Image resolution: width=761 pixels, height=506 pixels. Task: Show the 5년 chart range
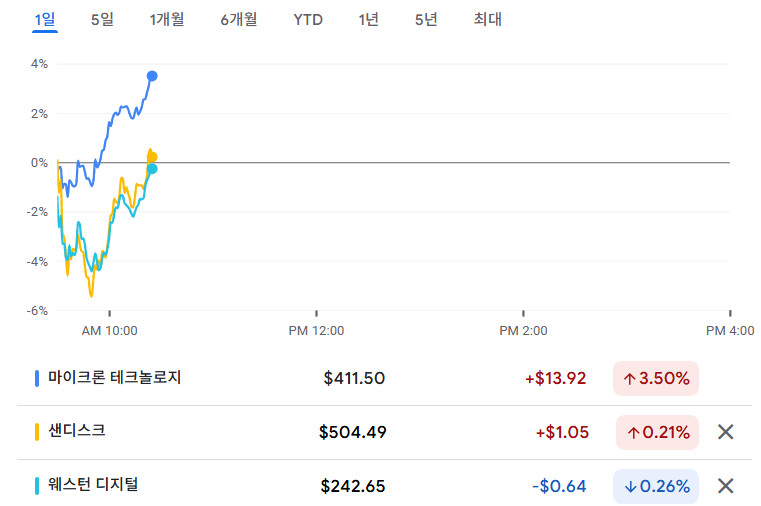coord(426,19)
